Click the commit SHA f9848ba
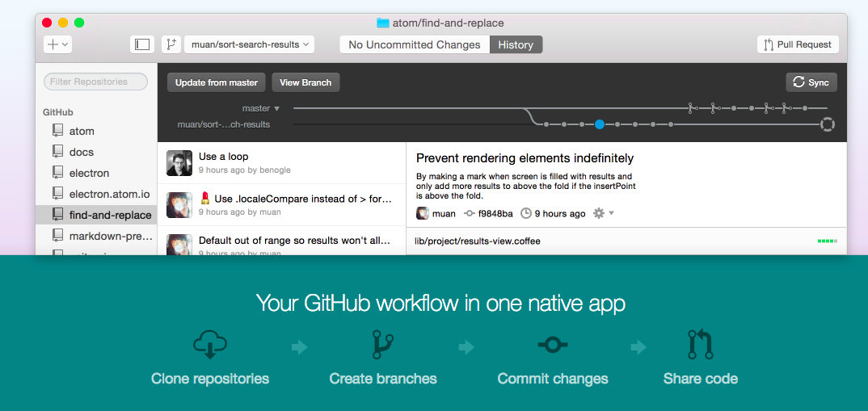 [495, 213]
